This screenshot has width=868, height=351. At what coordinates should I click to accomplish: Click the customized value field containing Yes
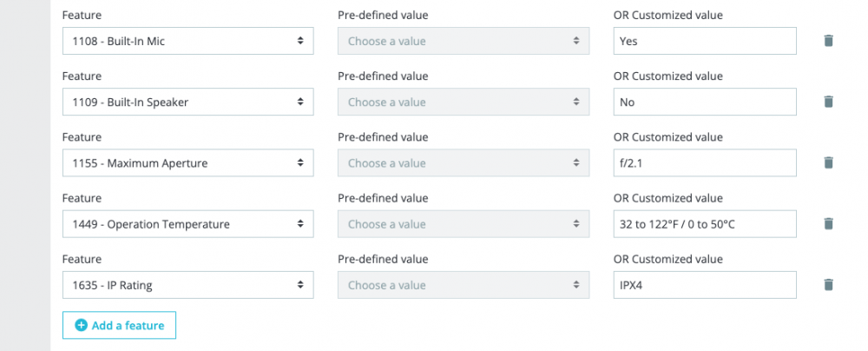click(x=704, y=41)
